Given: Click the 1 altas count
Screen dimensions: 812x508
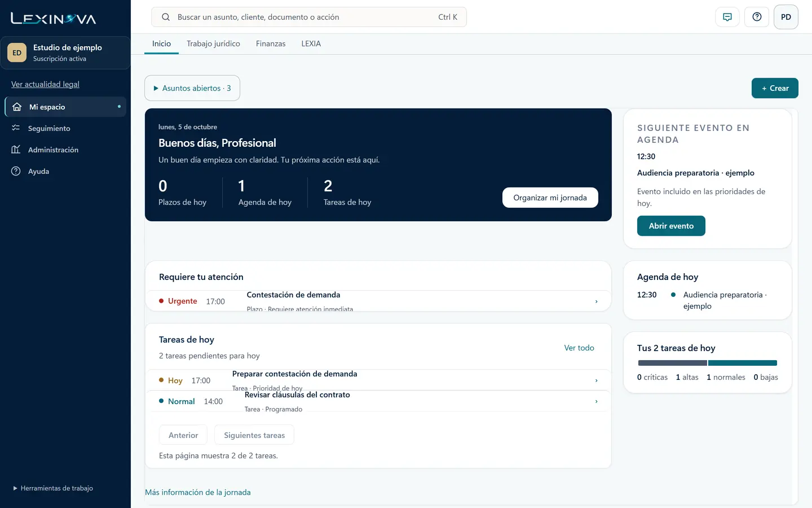Looking at the screenshot, I should (687, 377).
